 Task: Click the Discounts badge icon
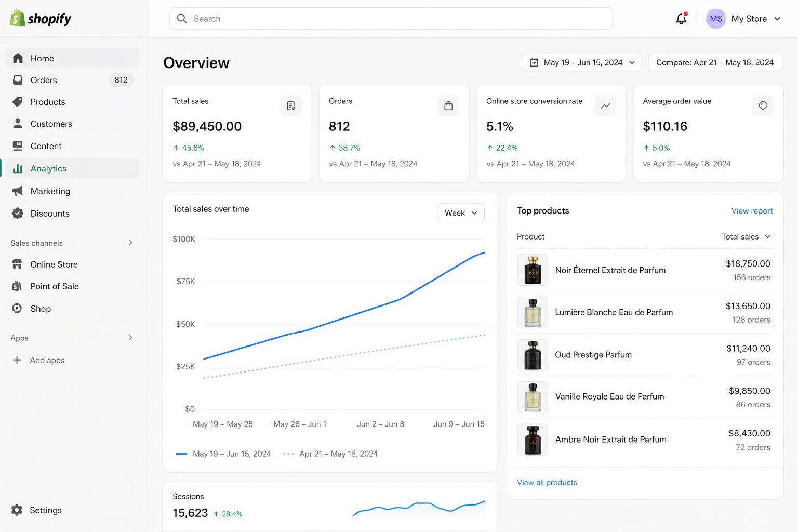click(x=18, y=214)
